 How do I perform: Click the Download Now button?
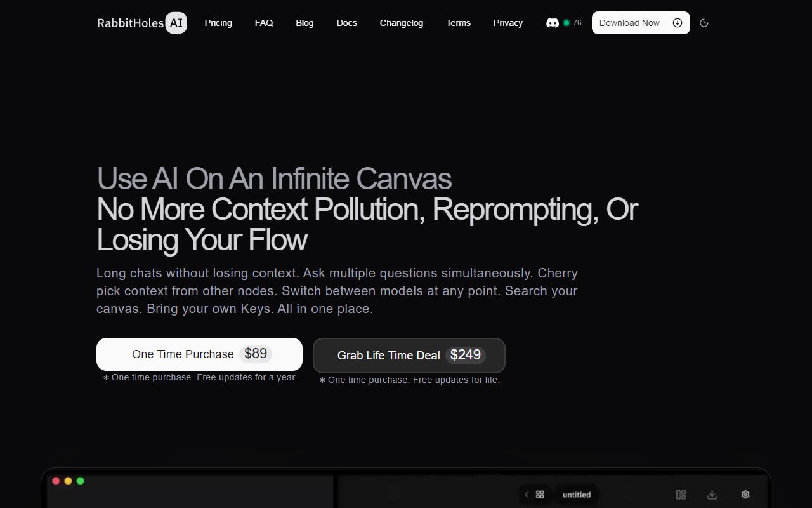(640, 23)
